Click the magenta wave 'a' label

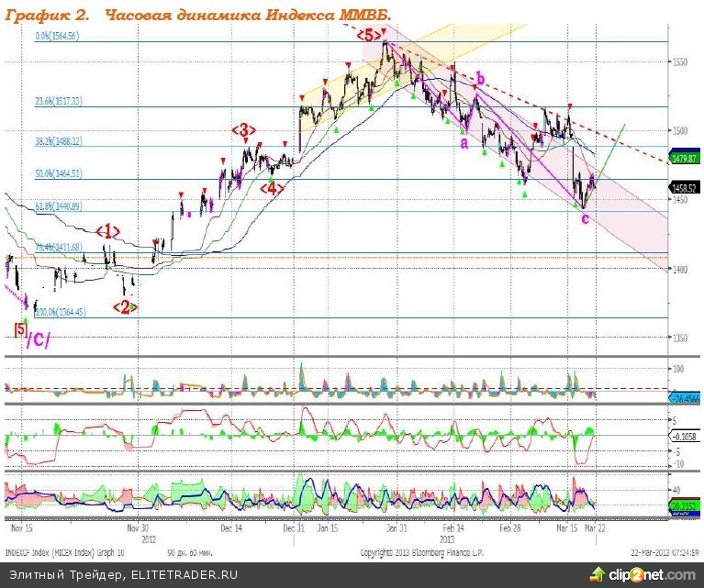tap(464, 142)
